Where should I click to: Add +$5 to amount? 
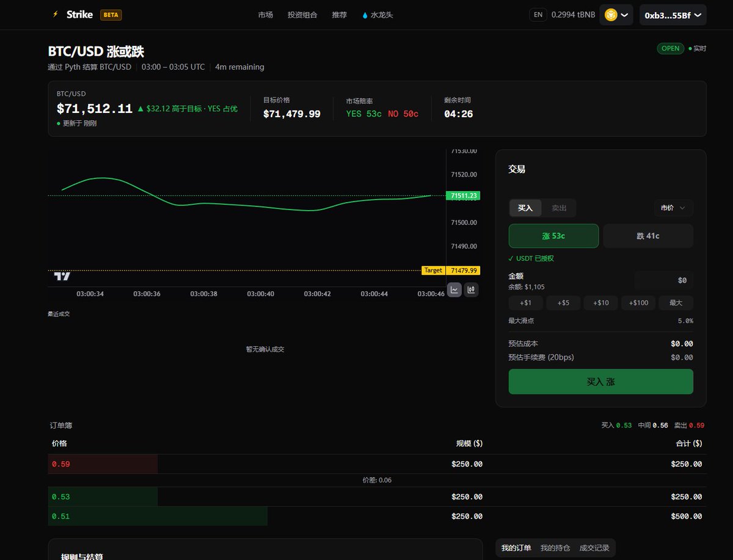563,303
